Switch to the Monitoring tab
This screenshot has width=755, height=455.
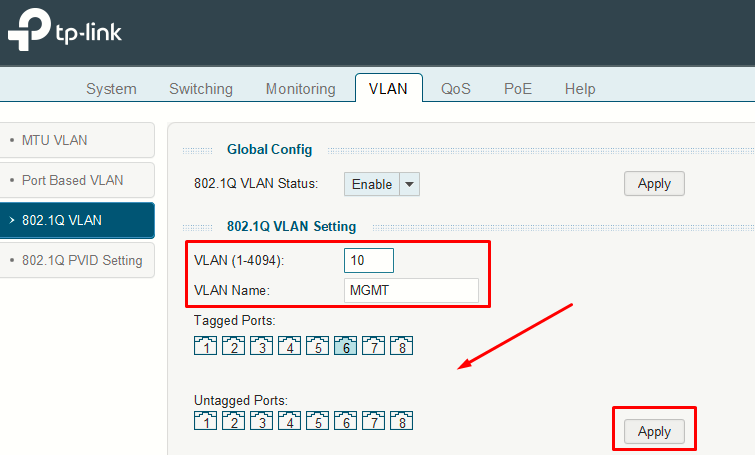[300, 89]
